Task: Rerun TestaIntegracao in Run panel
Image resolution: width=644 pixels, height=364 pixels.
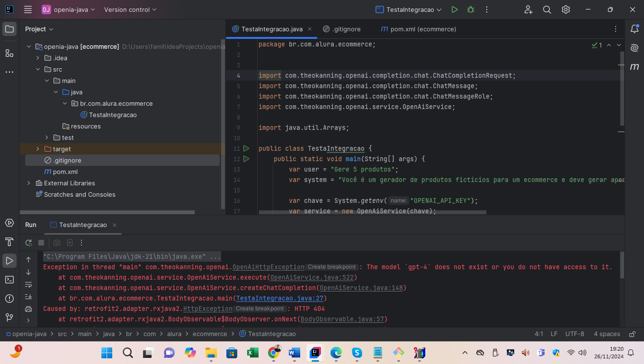Action: pos(29,243)
